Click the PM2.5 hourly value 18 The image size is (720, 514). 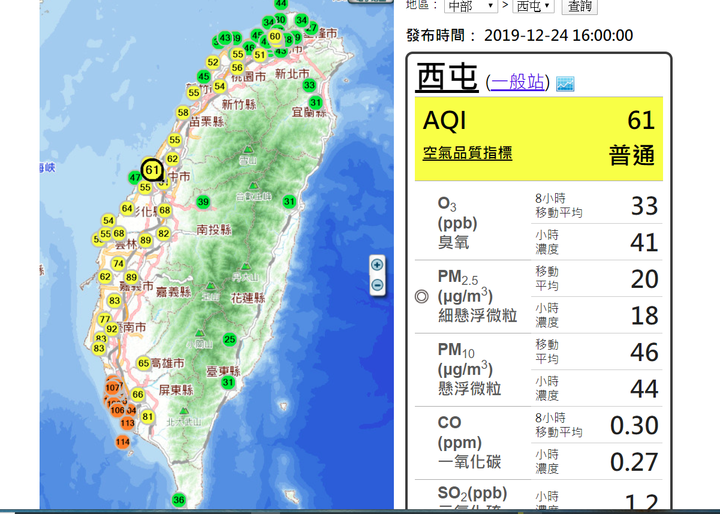pos(644,316)
